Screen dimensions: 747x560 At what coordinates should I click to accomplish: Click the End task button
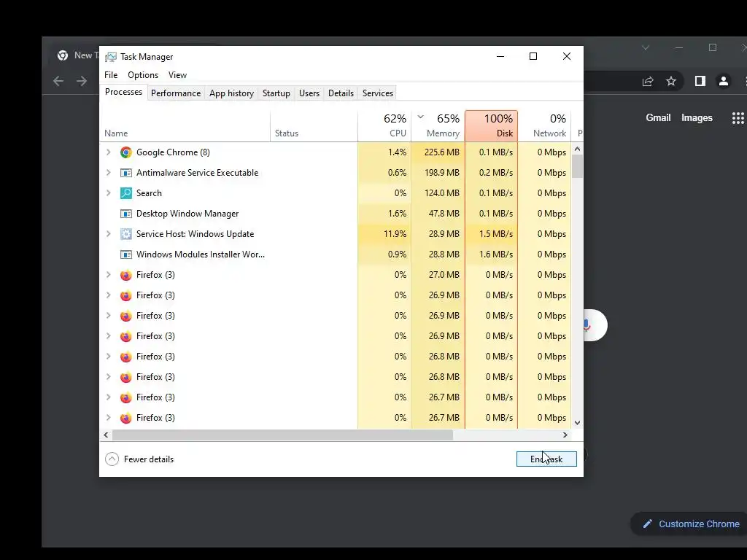point(546,459)
